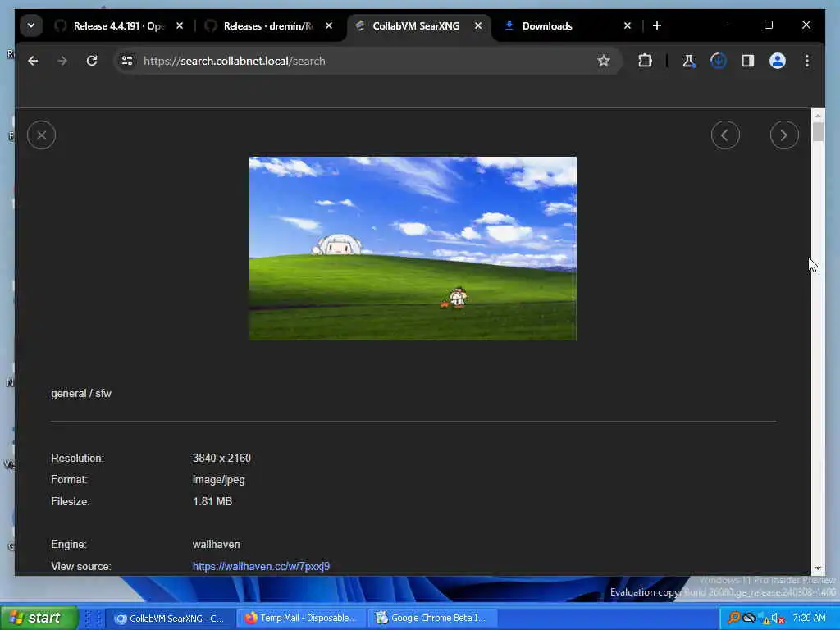Viewport: 840px width, 630px height.
Task: Expand the tab search dropdown
Action: click(31, 25)
